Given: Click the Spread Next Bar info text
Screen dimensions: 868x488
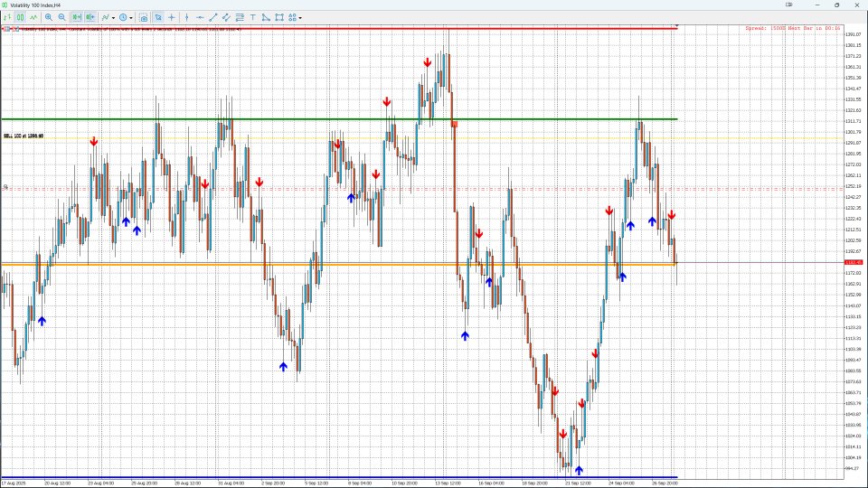Looking at the screenshot, I should point(793,28).
